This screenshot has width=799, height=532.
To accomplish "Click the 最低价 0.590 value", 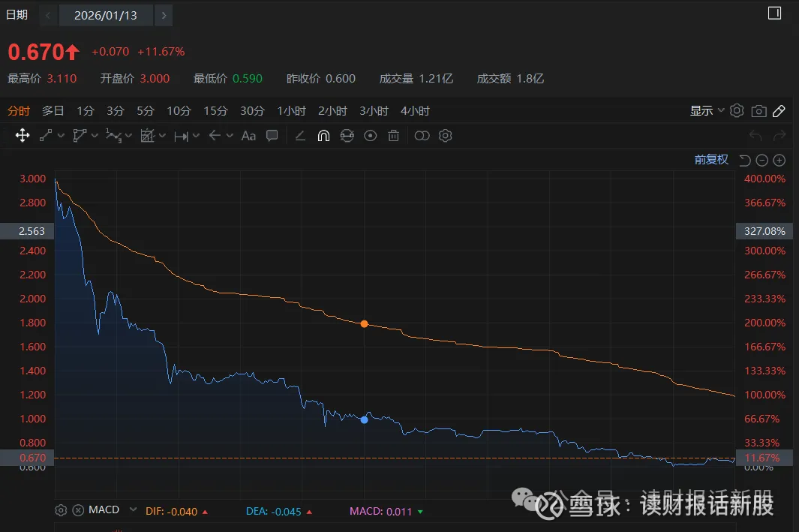I will (x=247, y=79).
